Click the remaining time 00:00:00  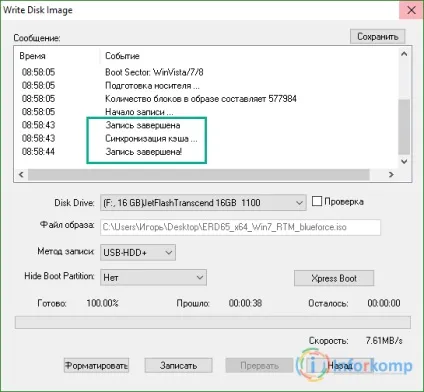click(x=384, y=303)
